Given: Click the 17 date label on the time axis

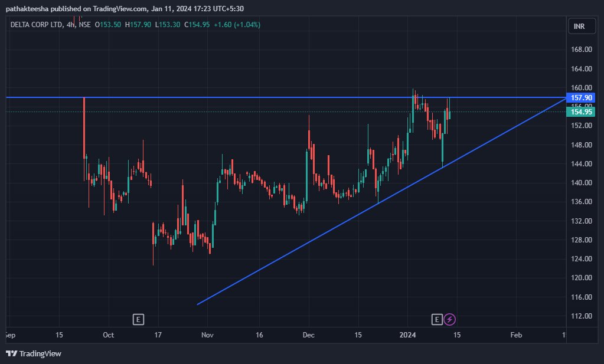Looking at the screenshot, I should pos(158,335).
